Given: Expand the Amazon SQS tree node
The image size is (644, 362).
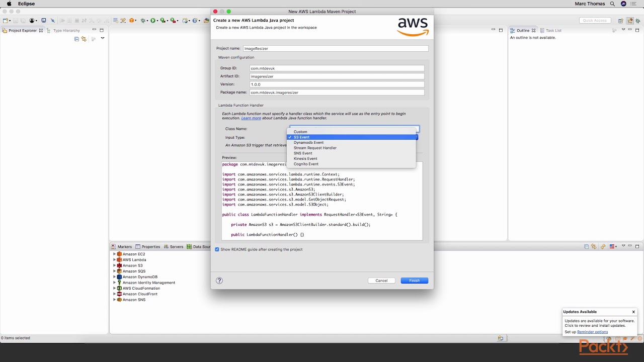Looking at the screenshot, I should coord(114,271).
